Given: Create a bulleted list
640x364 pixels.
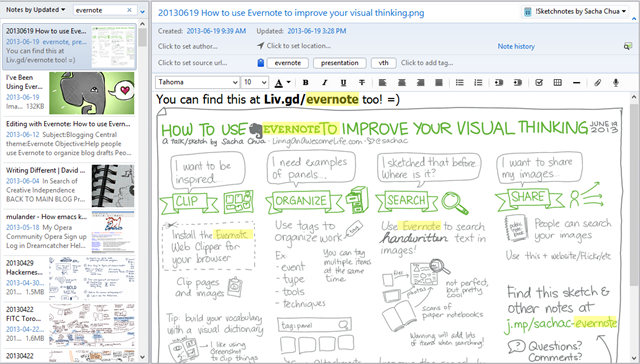Looking at the screenshot, I should (x=460, y=82).
